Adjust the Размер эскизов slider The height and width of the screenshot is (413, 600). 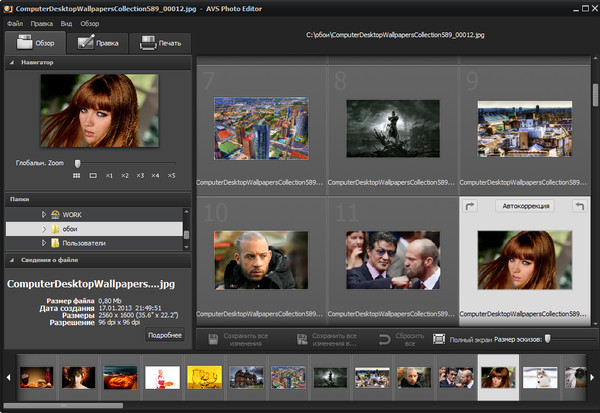click(x=548, y=340)
